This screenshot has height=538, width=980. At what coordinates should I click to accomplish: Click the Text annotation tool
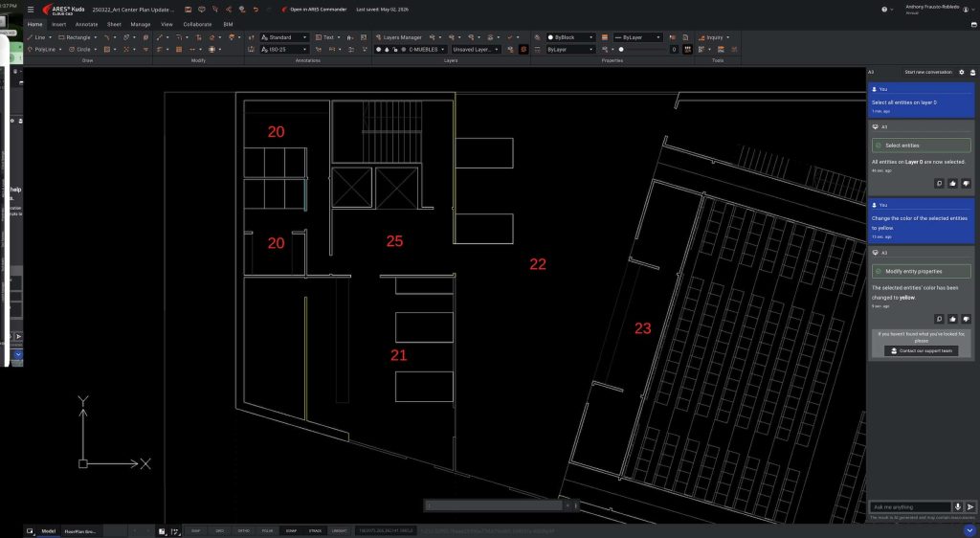324,37
